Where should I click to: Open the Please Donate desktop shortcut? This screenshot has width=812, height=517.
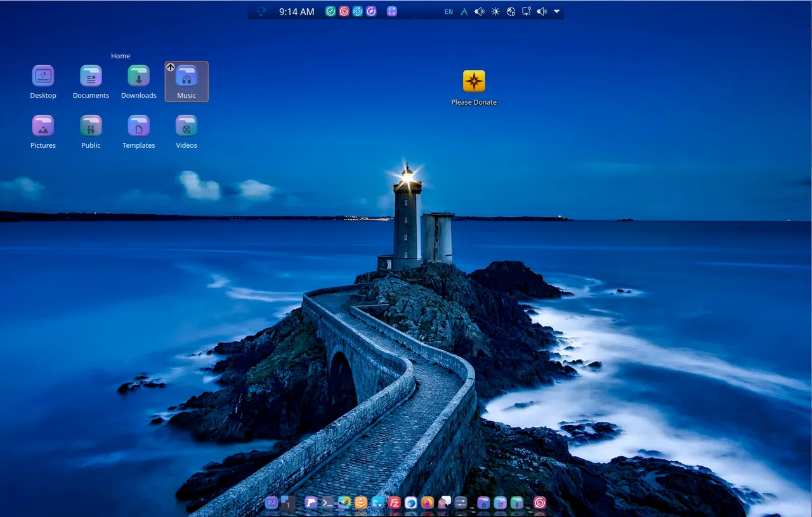point(474,81)
